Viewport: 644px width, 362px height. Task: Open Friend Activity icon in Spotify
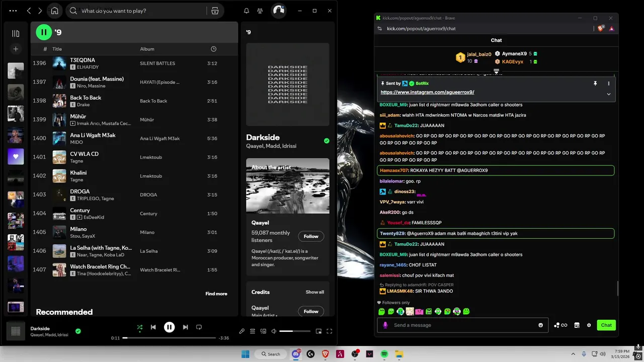click(260, 11)
